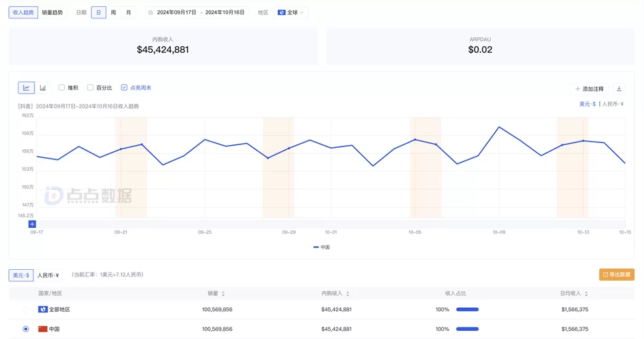Select the 全部地区 row radio button
The image size is (644, 339).
coord(26,309)
